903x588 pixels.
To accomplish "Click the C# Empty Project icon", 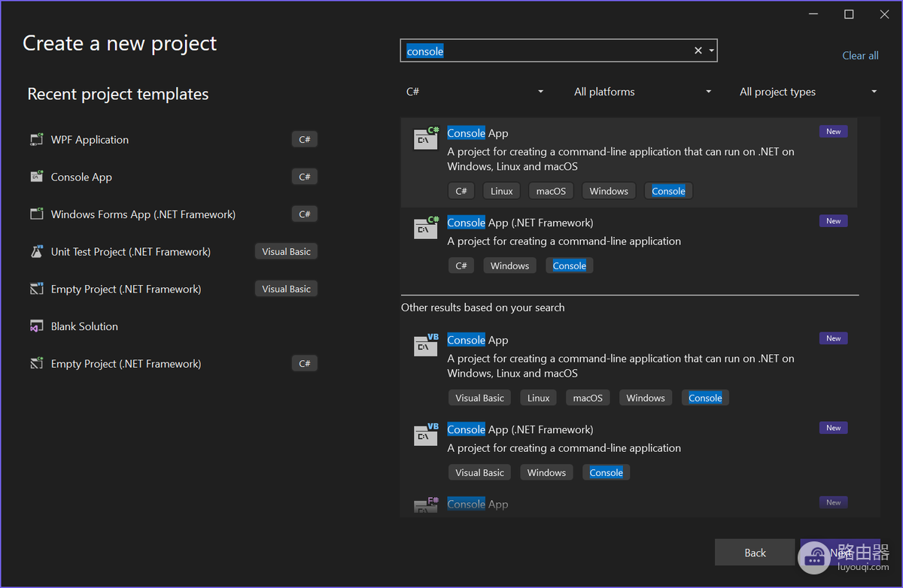I will point(36,364).
